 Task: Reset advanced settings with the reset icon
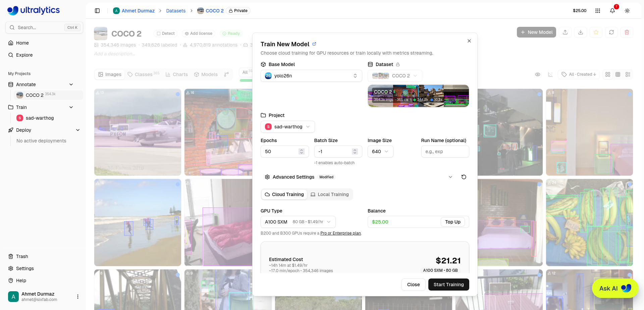tap(464, 177)
